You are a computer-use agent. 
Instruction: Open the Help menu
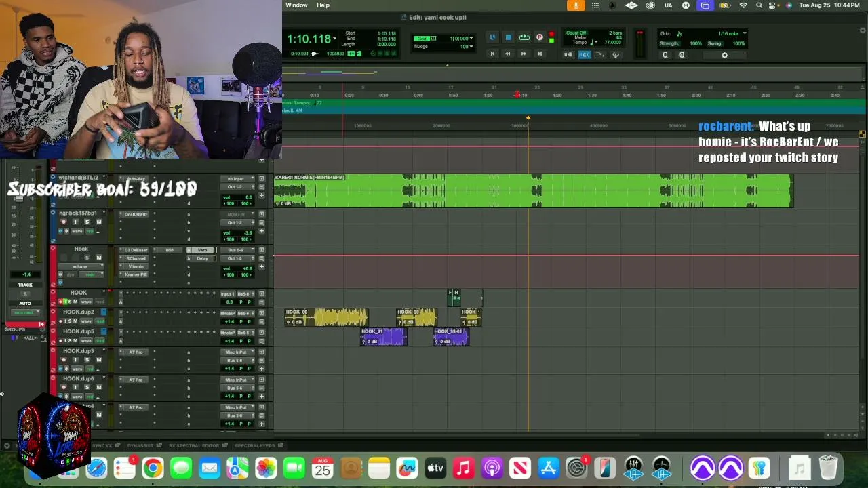[x=323, y=5]
